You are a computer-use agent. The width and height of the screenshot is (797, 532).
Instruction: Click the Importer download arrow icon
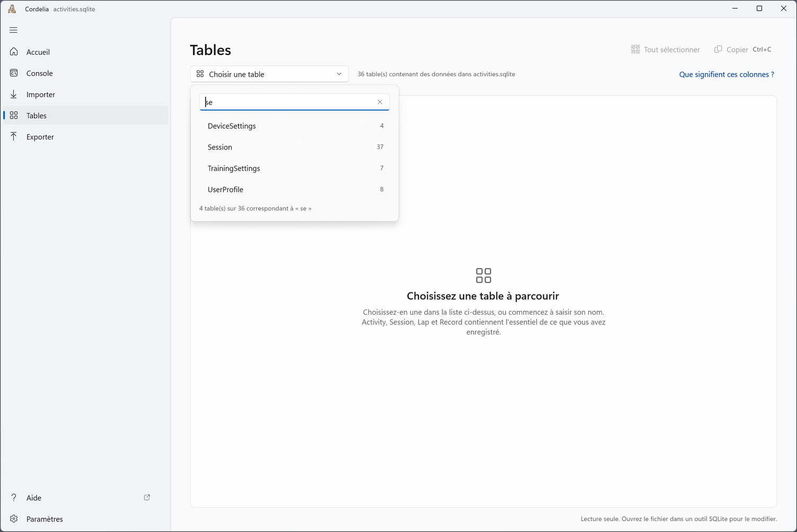point(14,94)
